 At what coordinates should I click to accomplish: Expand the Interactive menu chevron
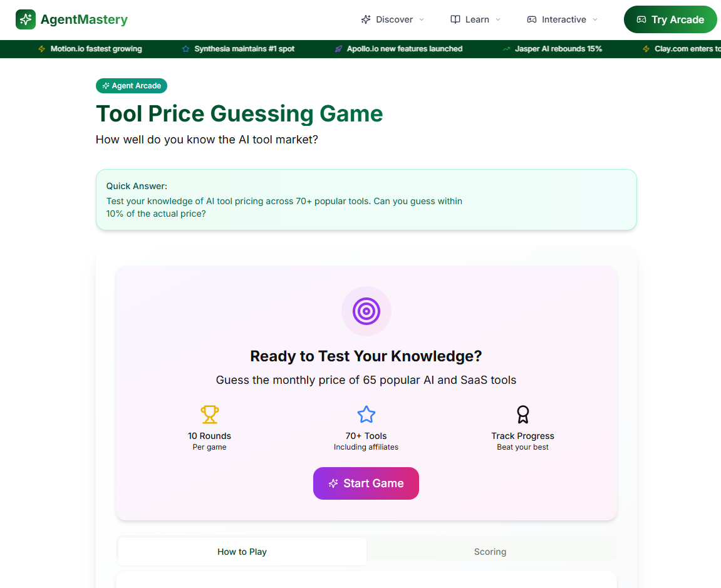(x=595, y=19)
